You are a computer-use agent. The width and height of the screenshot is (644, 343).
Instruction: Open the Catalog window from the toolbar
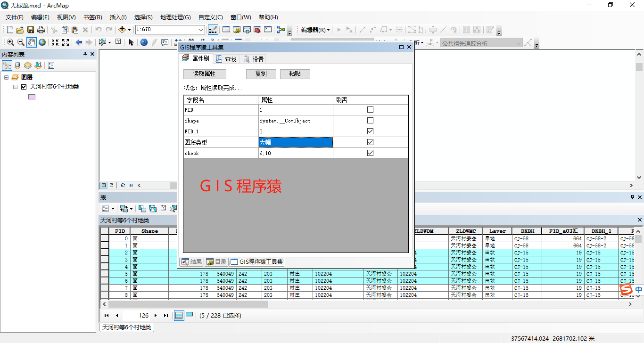click(x=236, y=29)
